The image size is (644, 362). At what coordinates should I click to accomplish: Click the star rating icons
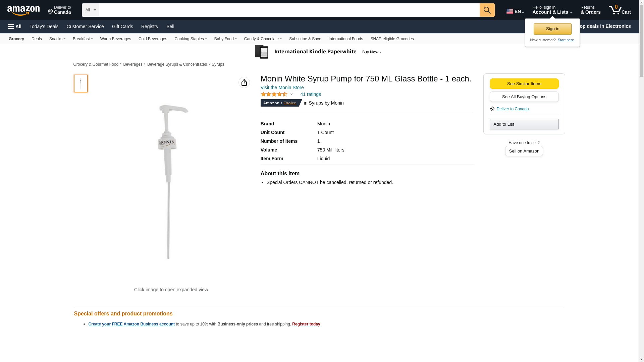(x=274, y=95)
